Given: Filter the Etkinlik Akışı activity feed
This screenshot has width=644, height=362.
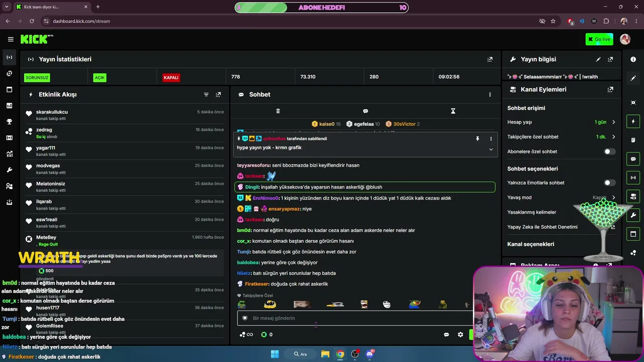Looking at the screenshot, I should [x=206, y=95].
